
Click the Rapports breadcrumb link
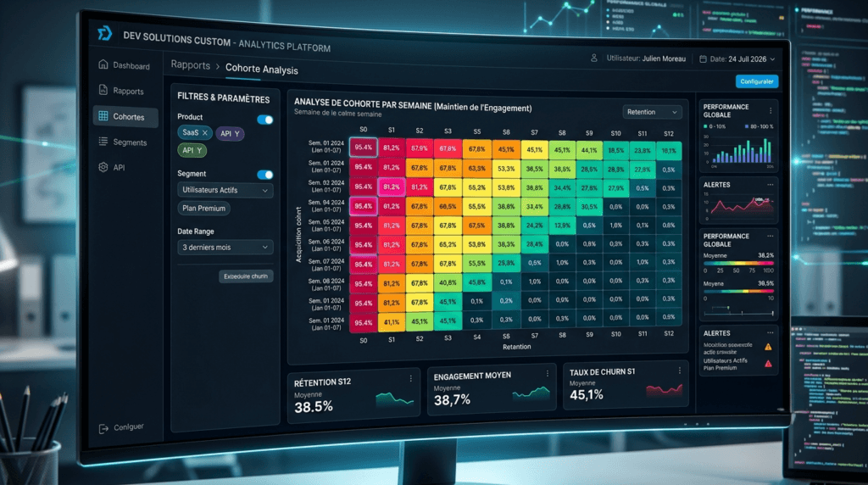click(191, 64)
